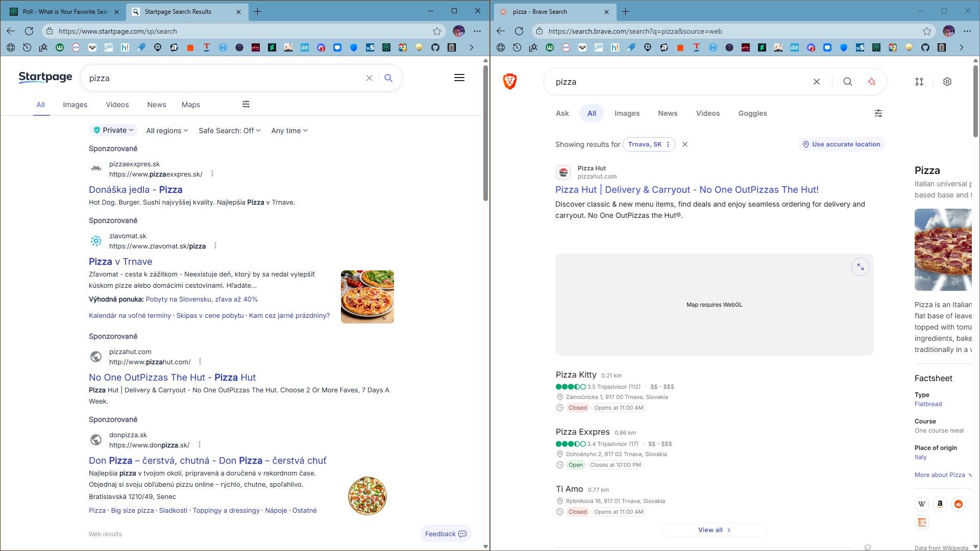Open the green w bookmark in the Brave window
Viewport: 980px width, 551px height.
[550, 47]
